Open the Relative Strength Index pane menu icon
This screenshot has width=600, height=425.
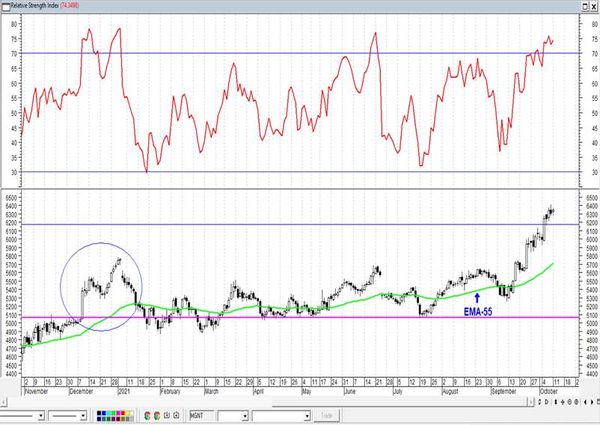point(6,6)
